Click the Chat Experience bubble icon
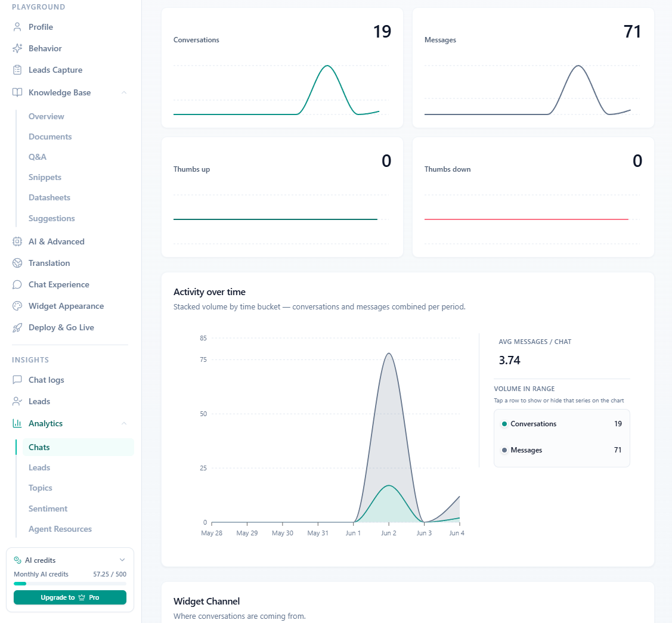 17,284
